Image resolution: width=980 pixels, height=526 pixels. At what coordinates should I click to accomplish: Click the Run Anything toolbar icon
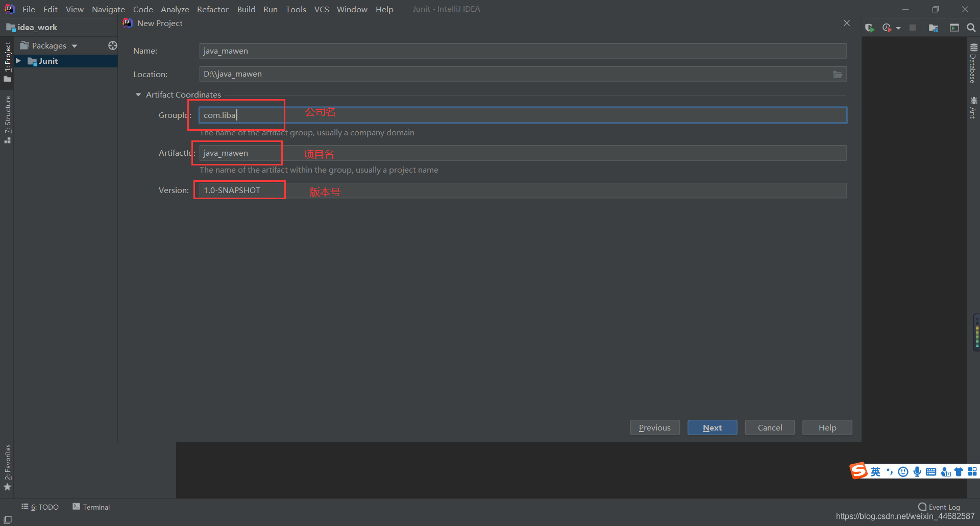[954, 28]
